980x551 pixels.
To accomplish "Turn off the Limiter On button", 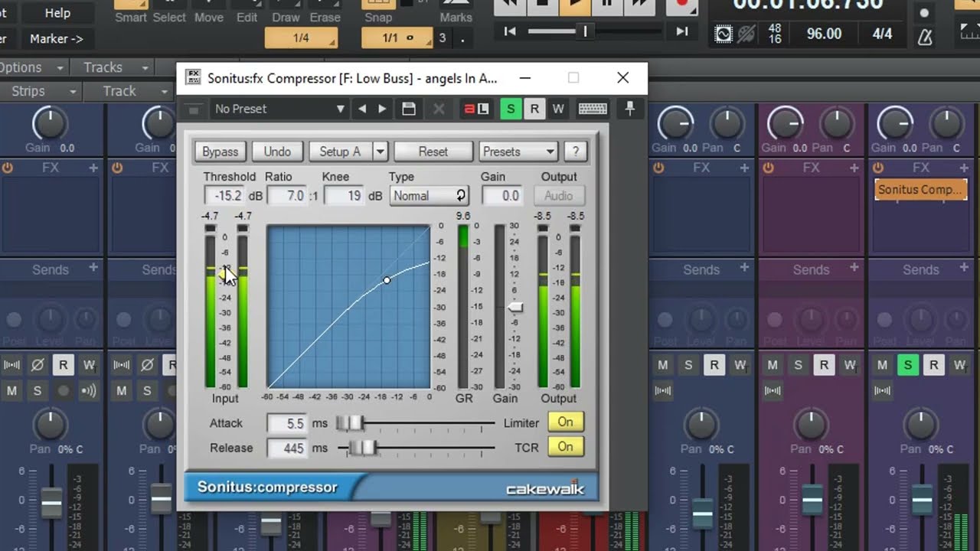I will pos(566,422).
